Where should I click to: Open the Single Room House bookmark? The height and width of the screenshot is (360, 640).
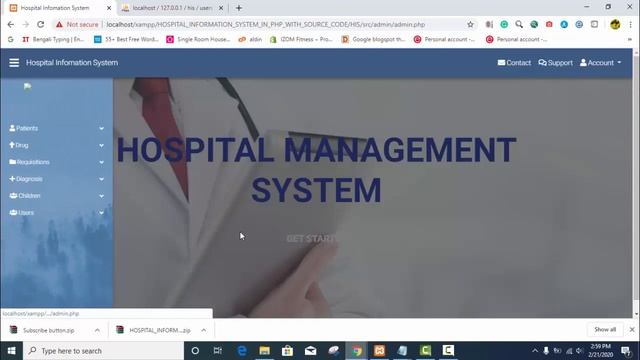point(198,40)
